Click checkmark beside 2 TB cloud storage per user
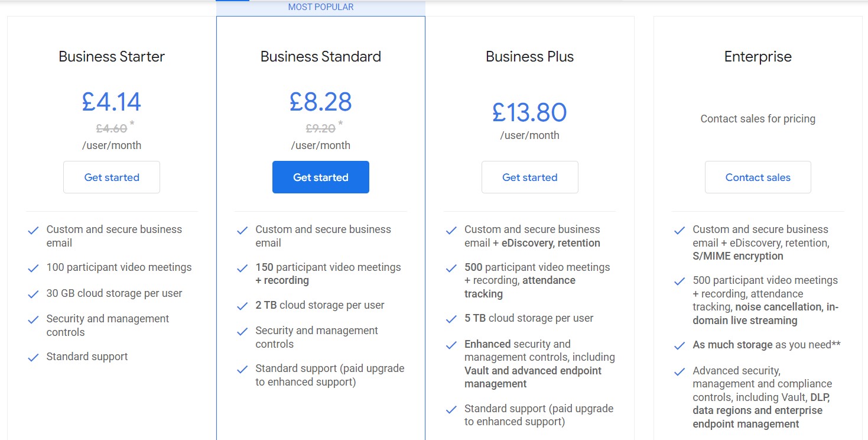The image size is (868, 440). coord(242,306)
